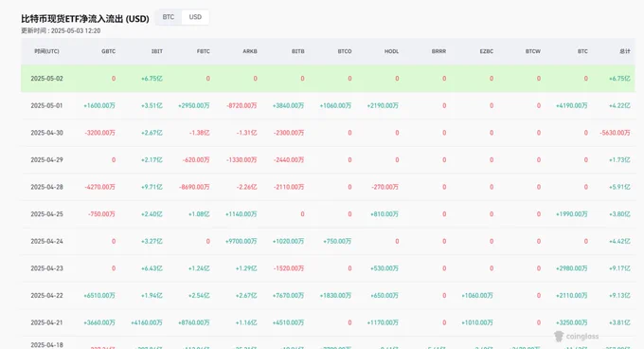Image resolution: width=644 pixels, height=349 pixels.
Task: Click the ARKB column header
Action: [x=250, y=51]
